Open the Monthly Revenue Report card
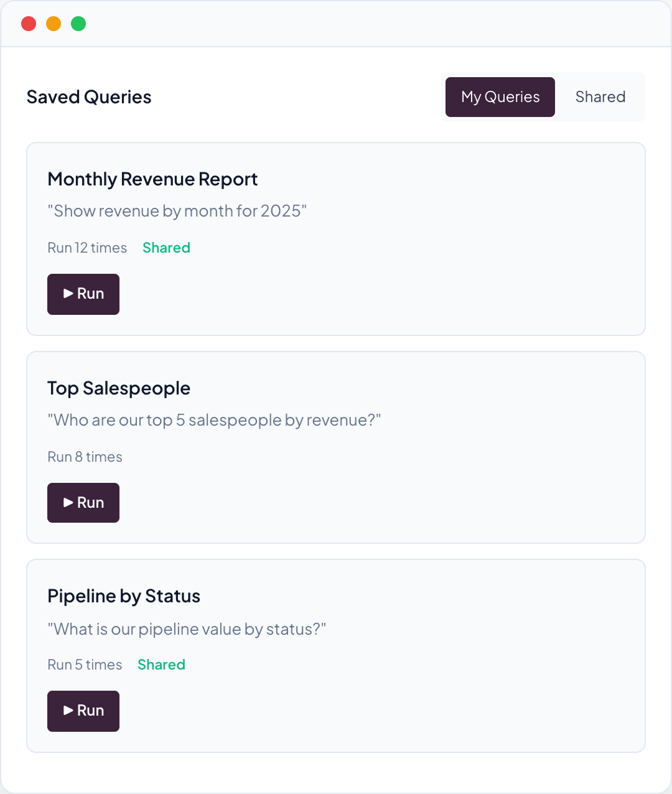 [x=336, y=179]
